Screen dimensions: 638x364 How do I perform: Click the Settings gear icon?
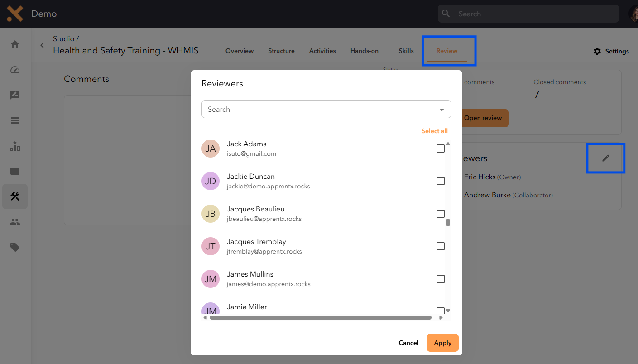click(597, 51)
